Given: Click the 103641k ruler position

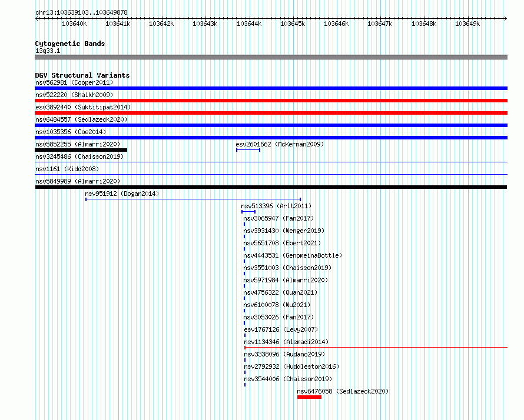Looking at the screenshot, I should pos(118,24).
